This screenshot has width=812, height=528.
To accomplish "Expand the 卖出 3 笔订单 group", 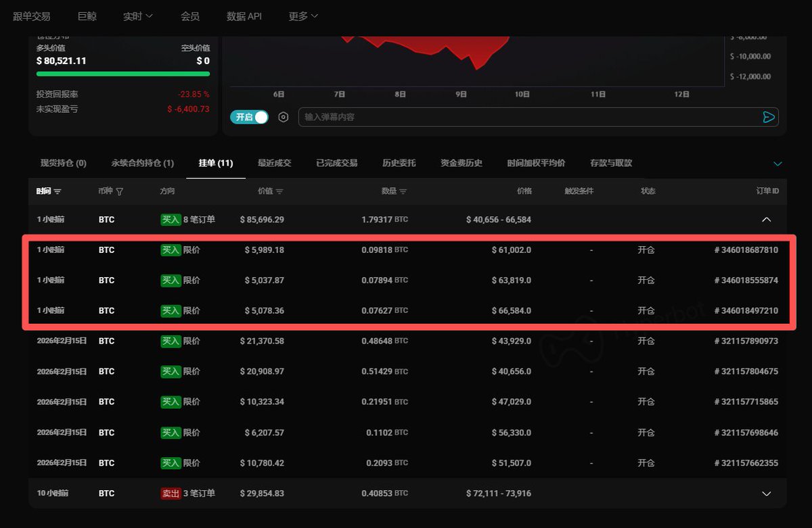I will click(x=767, y=494).
